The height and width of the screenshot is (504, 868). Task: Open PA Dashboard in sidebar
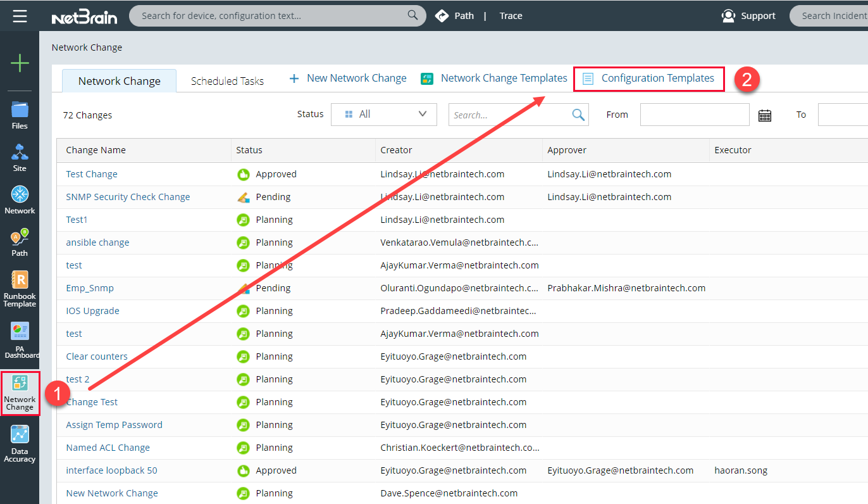coord(20,340)
